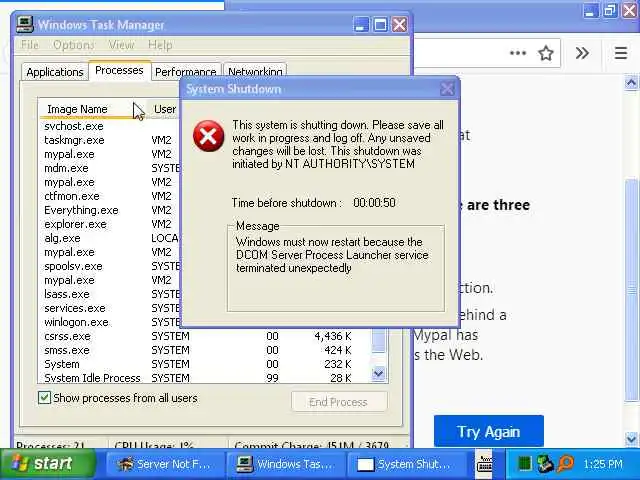Minimize the Windows Task Manager window

point(361,24)
